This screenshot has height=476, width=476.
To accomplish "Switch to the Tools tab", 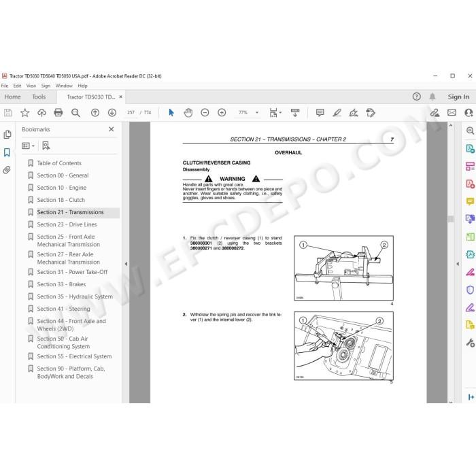I will pos(39,97).
